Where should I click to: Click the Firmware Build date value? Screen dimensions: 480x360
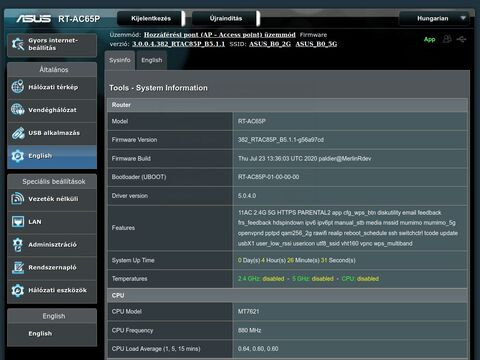(x=304, y=159)
